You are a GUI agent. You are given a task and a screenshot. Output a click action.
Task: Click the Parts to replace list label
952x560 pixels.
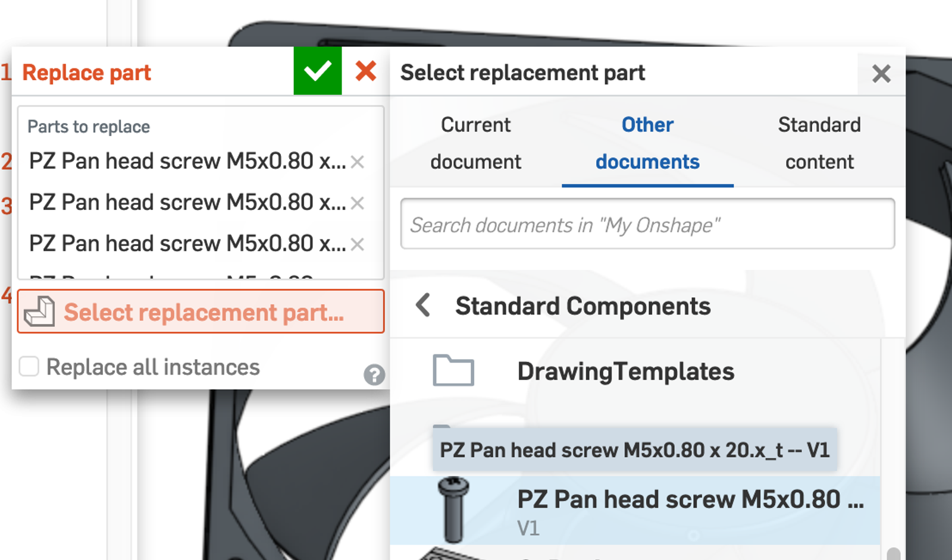89,127
